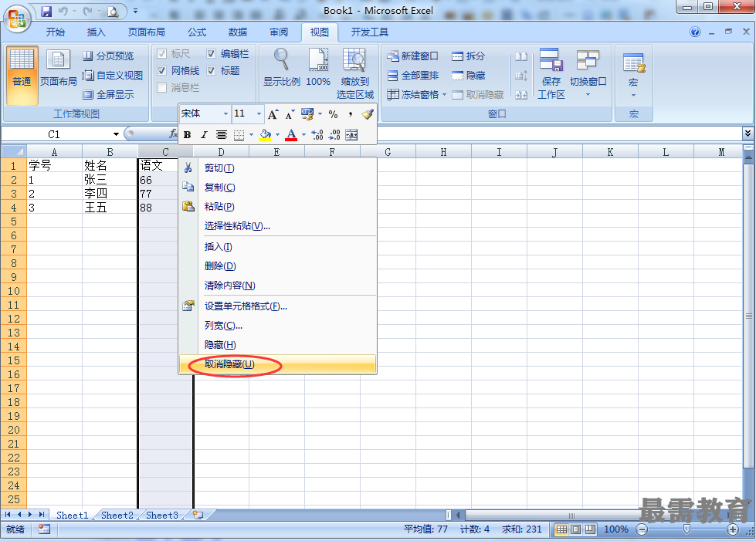Image resolution: width=756 pixels, height=541 pixels.
Task: Save the workbook via quick access toolbar
Action: [x=46, y=11]
